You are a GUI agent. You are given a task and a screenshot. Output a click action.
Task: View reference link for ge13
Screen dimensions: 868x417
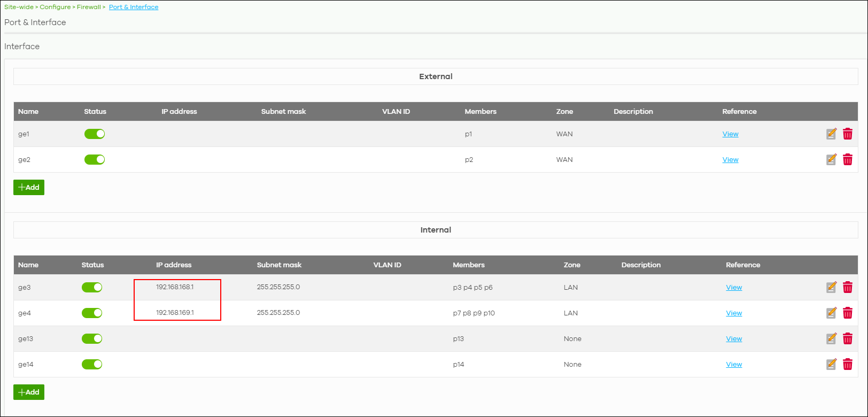pyautogui.click(x=734, y=338)
